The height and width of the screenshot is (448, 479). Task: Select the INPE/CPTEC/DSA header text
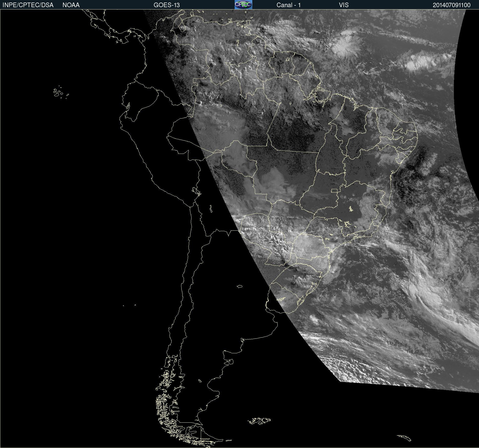point(28,5)
